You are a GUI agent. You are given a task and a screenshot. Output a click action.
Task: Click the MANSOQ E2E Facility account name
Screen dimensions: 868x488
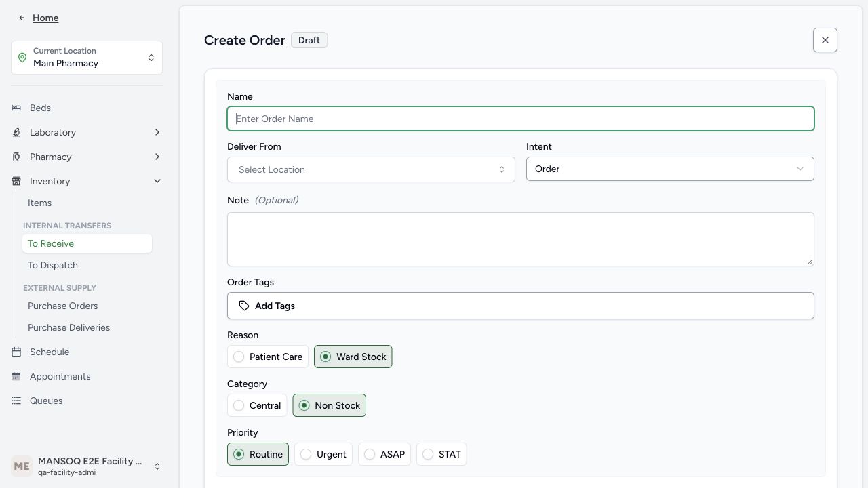pos(90,461)
